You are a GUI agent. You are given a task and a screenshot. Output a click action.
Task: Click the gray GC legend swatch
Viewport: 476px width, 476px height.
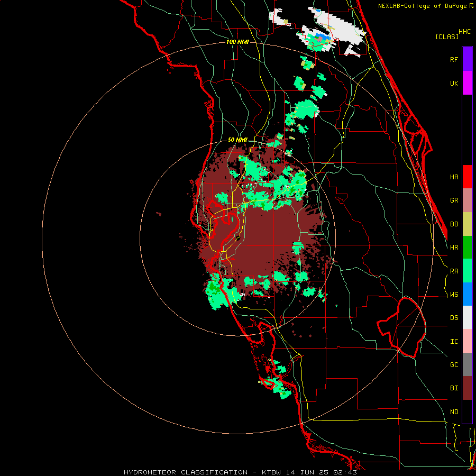[467, 364]
